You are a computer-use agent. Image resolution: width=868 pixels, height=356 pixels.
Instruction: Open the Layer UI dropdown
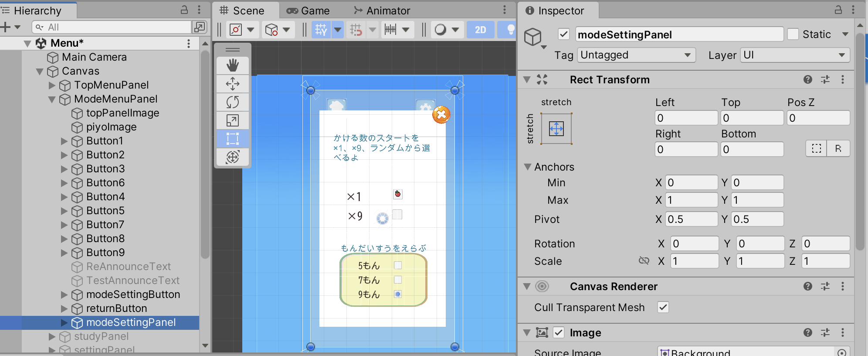tap(795, 55)
